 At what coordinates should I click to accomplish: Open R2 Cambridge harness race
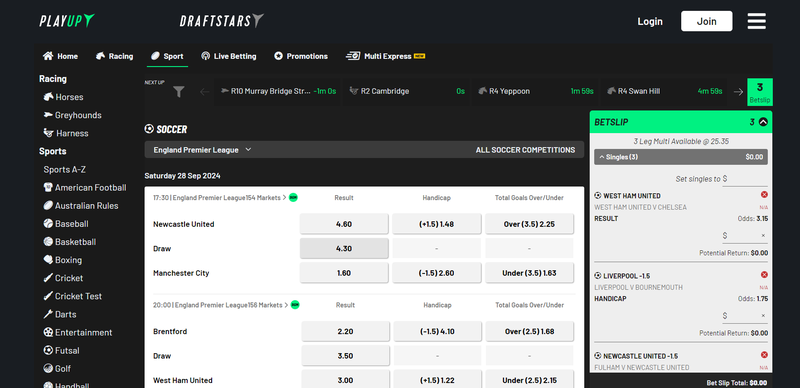(x=407, y=91)
